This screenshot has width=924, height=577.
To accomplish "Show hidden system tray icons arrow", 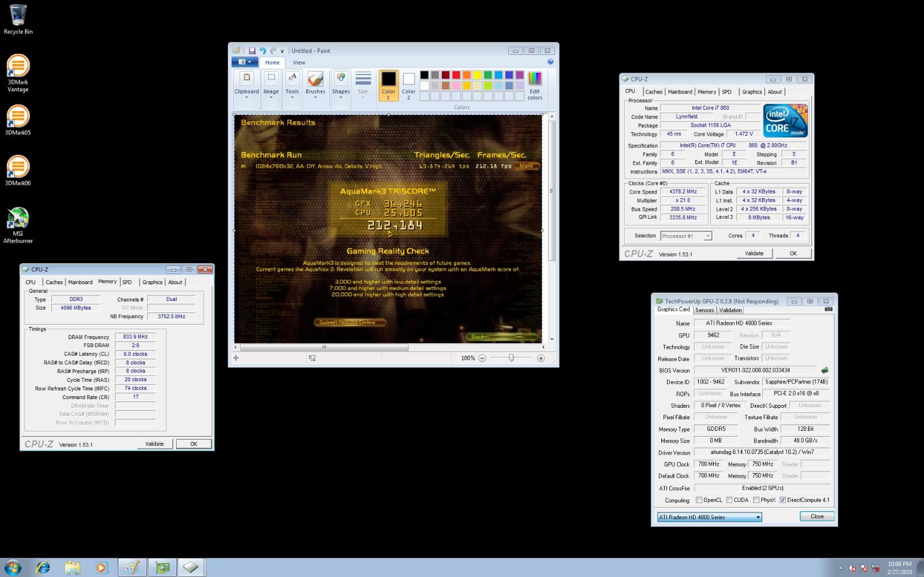I will click(x=840, y=568).
